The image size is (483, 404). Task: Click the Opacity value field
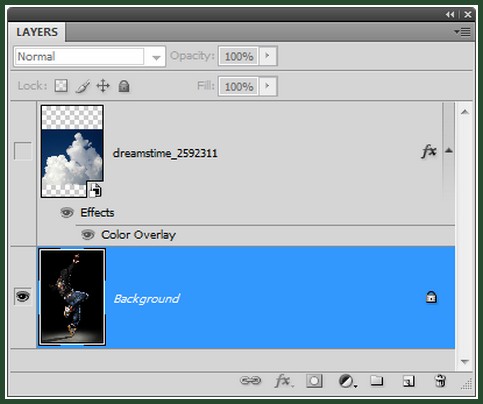[x=239, y=56]
